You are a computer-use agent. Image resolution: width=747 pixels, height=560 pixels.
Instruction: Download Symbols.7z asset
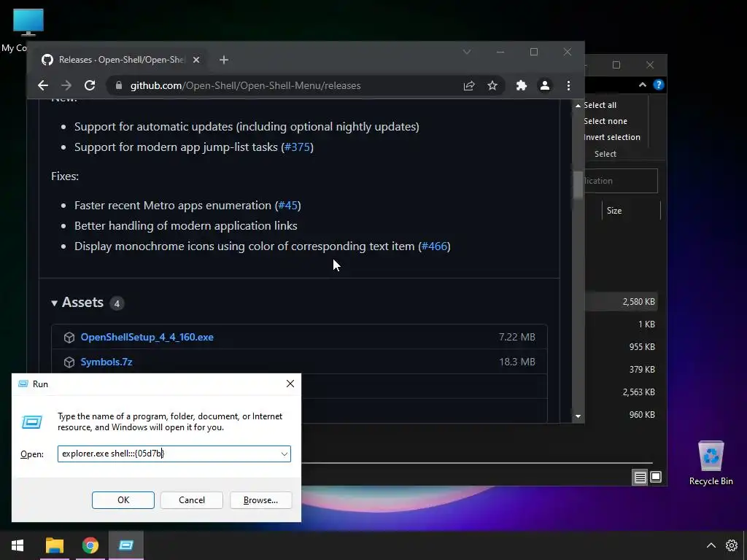(107, 362)
